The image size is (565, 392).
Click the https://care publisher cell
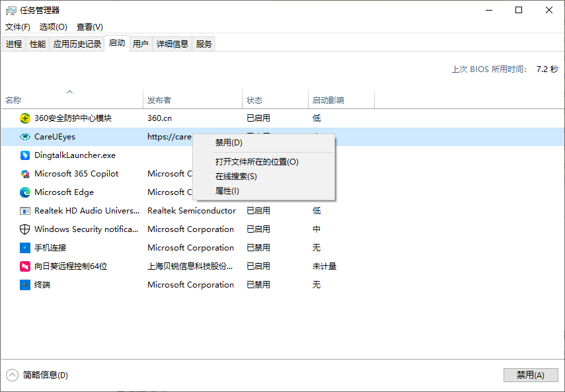tap(169, 137)
